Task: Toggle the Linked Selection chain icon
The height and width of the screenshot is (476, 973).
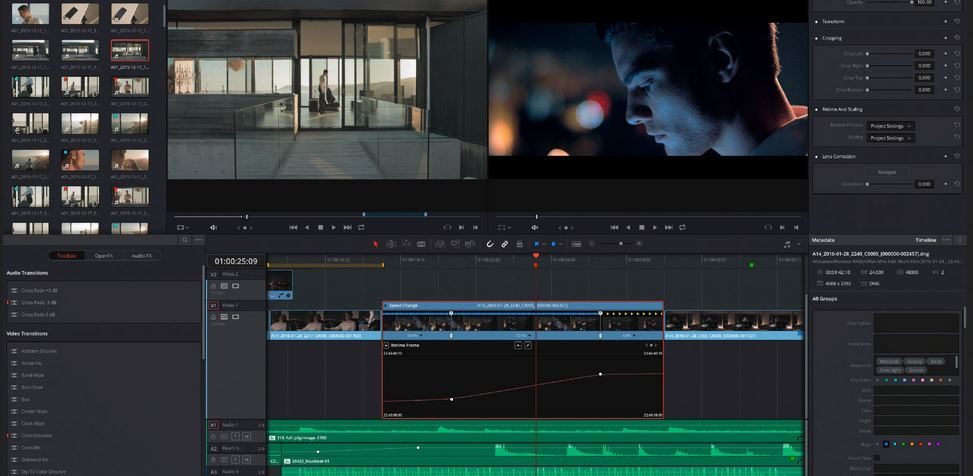Action: point(504,244)
